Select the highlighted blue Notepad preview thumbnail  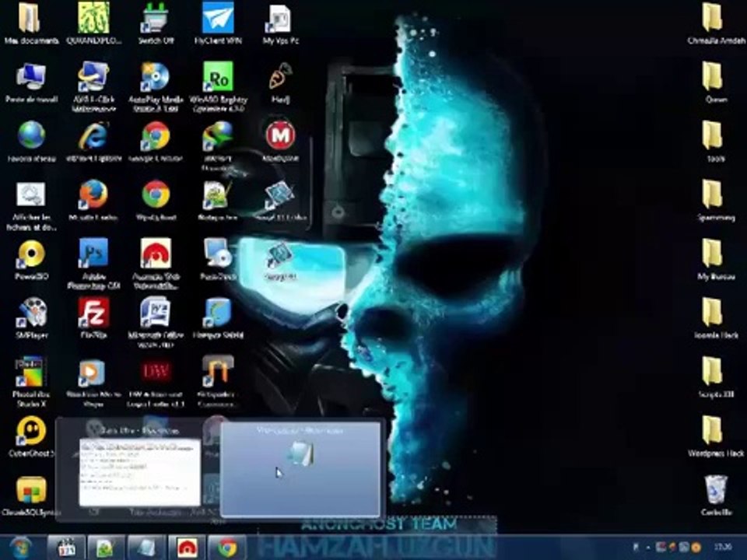301,469
